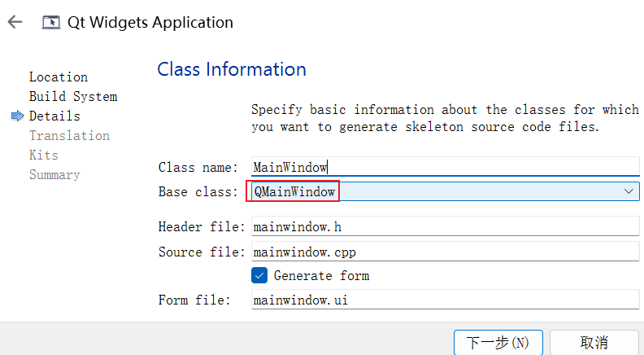Image resolution: width=644 pixels, height=355 pixels.
Task: Select the Location step in the sidebar
Action: [59, 77]
